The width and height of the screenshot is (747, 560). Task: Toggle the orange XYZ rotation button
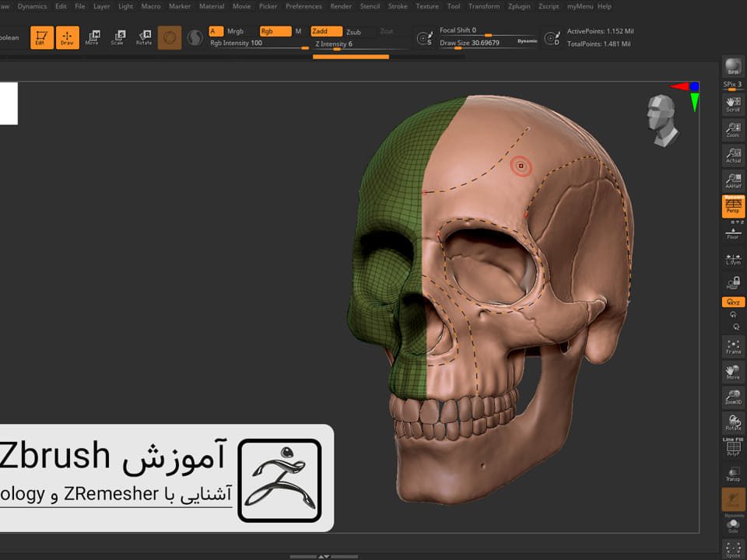click(733, 302)
